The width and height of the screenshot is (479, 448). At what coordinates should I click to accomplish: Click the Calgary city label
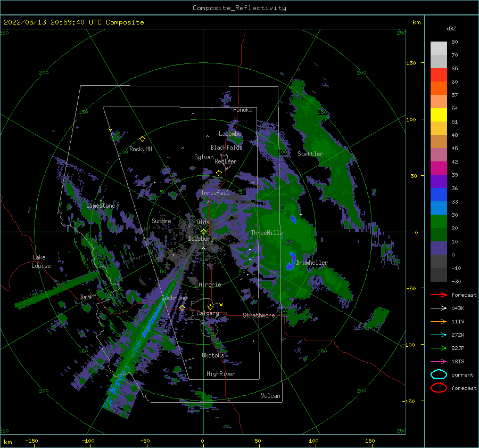click(208, 313)
